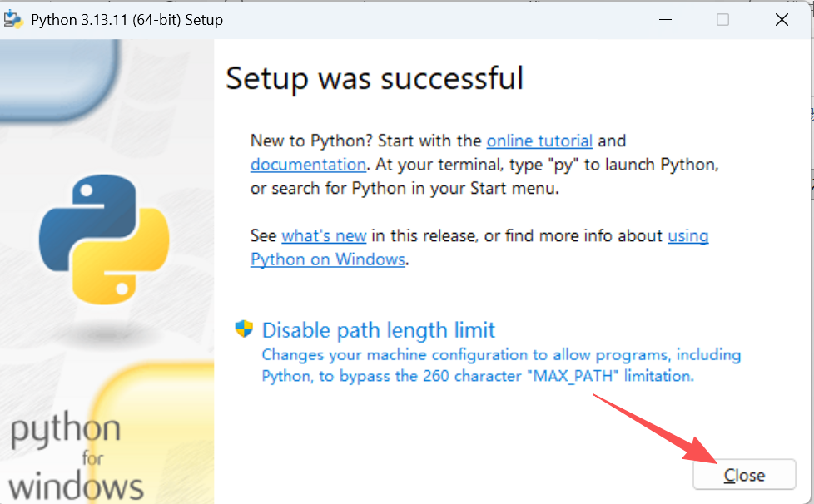The width and height of the screenshot is (814, 504).
Task: Open the online tutorial link
Action: click(539, 141)
